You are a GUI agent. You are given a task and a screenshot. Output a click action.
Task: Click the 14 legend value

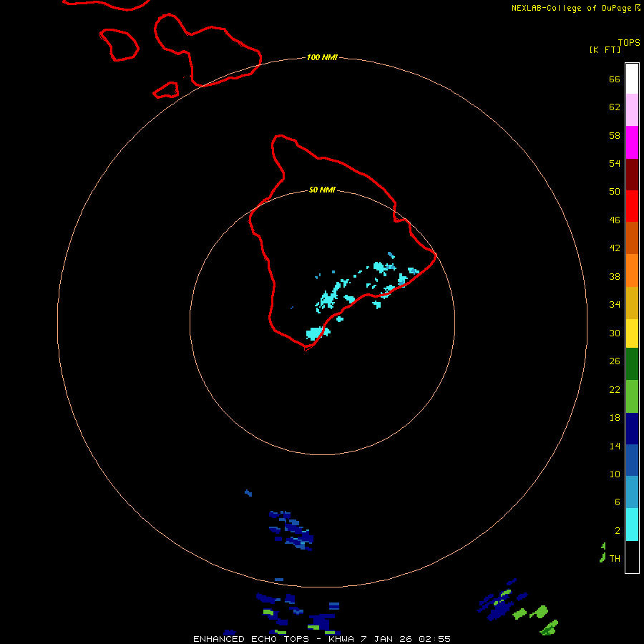click(x=615, y=446)
